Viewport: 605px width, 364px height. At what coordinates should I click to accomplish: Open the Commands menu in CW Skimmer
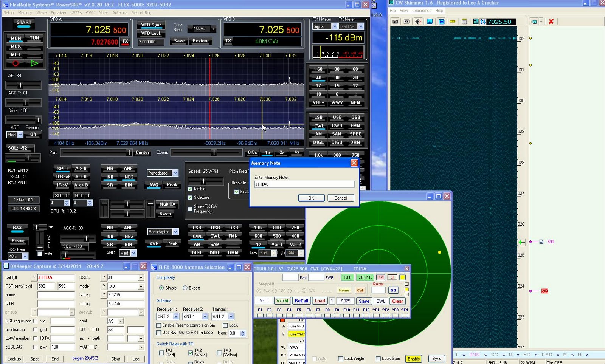[421, 11]
